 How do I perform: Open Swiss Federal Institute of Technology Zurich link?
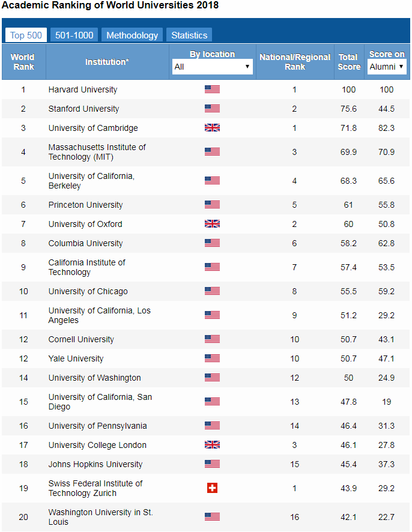pyautogui.click(x=95, y=488)
